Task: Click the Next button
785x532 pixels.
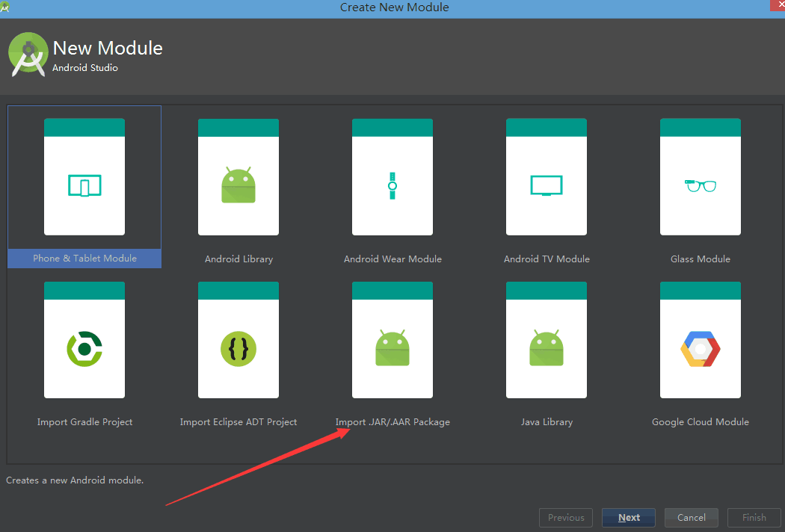Action: tap(628, 518)
